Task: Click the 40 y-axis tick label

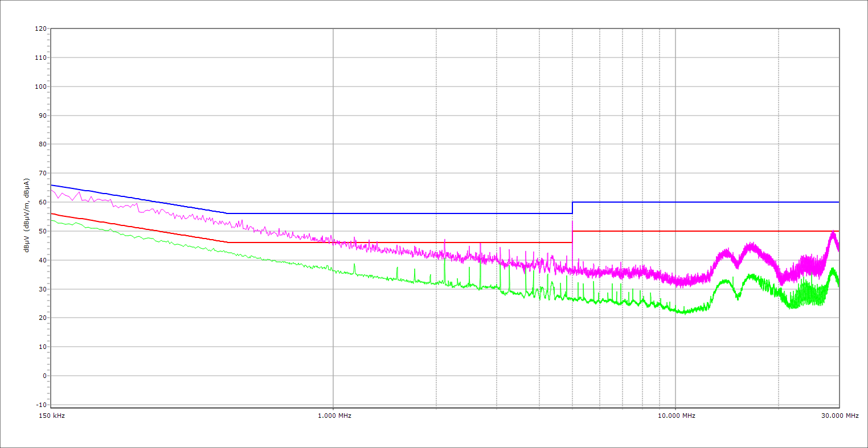Action: 42,260
